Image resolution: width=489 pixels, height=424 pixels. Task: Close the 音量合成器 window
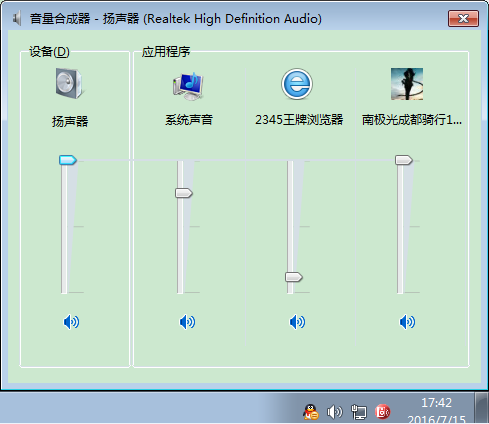(x=463, y=18)
